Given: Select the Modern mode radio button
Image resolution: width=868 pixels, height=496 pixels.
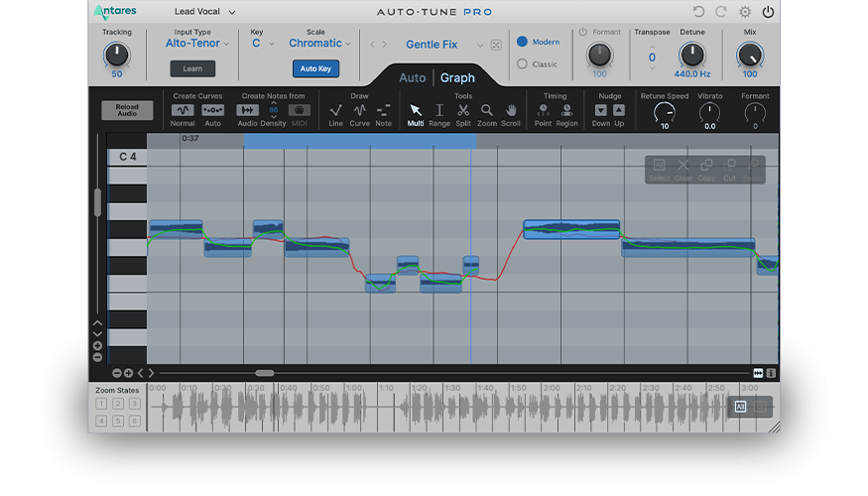Looking at the screenshot, I should coord(523,43).
